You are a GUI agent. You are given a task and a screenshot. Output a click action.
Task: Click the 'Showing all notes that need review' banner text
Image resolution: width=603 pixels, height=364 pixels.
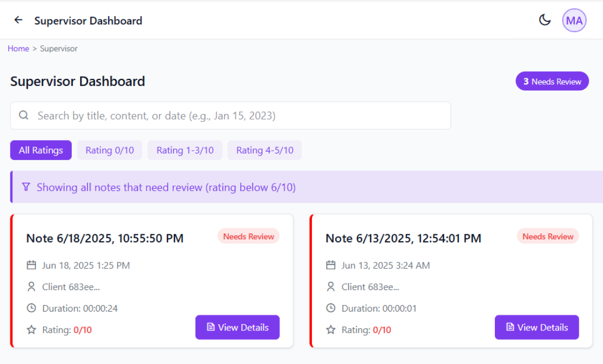(166, 188)
